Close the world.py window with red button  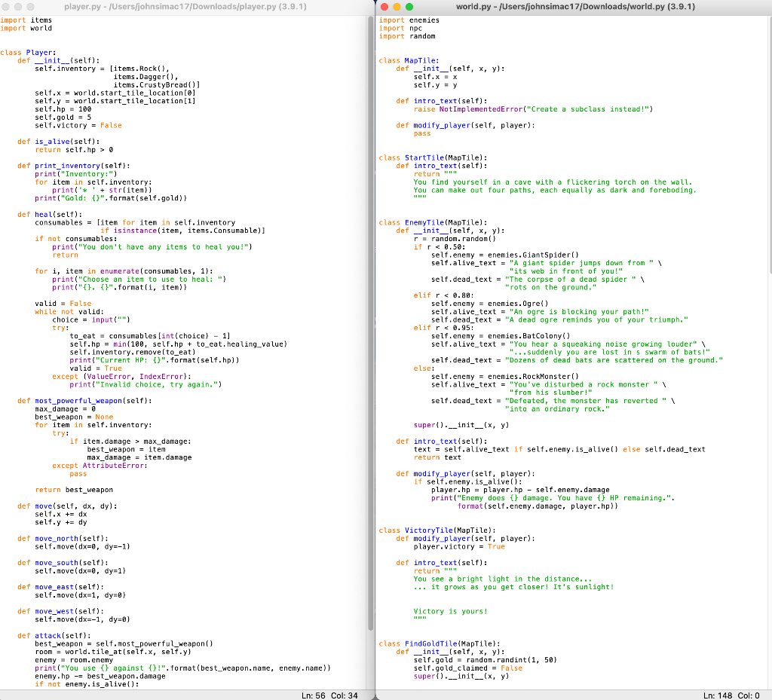pyautogui.click(x=384, y=7)
